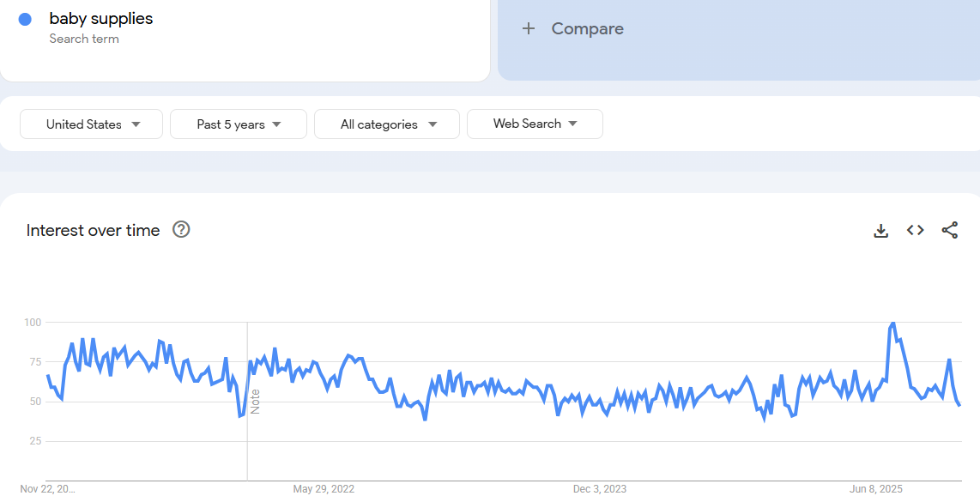This screenshot has height=502, width=980.
Task: Click the chart peak reaching 100
Action: point(891,323)
